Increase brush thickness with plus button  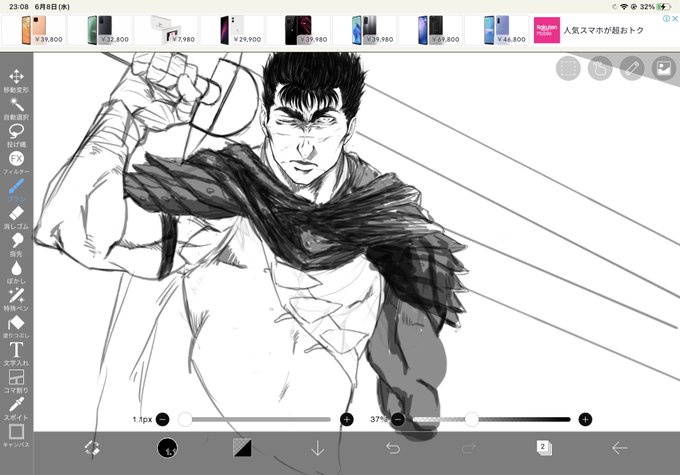pyautogui.click(x=347, y=419)
